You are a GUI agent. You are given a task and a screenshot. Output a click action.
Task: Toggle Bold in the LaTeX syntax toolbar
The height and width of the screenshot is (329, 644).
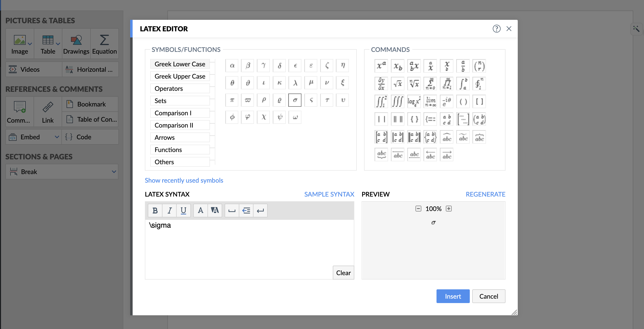[x=155, y=211]
